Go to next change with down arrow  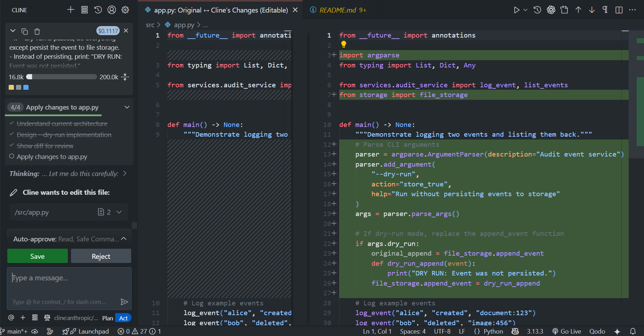[592, 10]
